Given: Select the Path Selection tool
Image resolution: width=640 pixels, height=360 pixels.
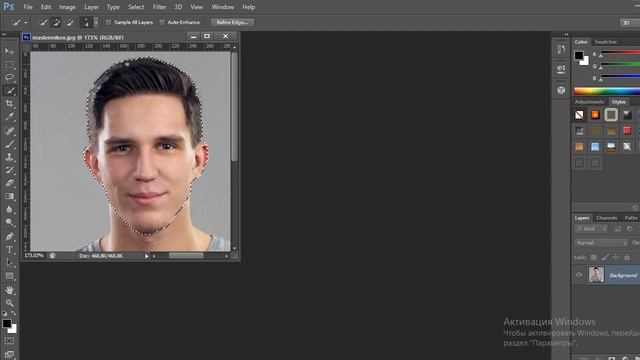Looking at the screenshot, I should coord(9,262).
